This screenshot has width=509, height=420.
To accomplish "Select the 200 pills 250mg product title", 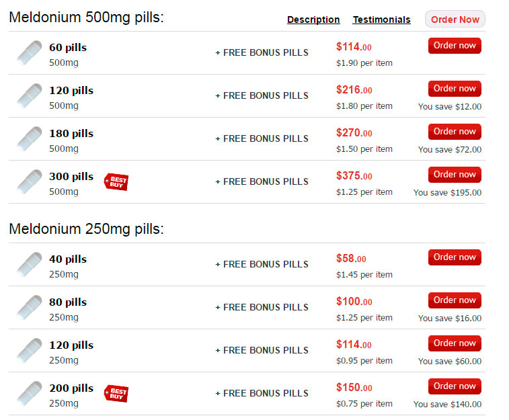I will pyautogui.click(x=71, y=388).
